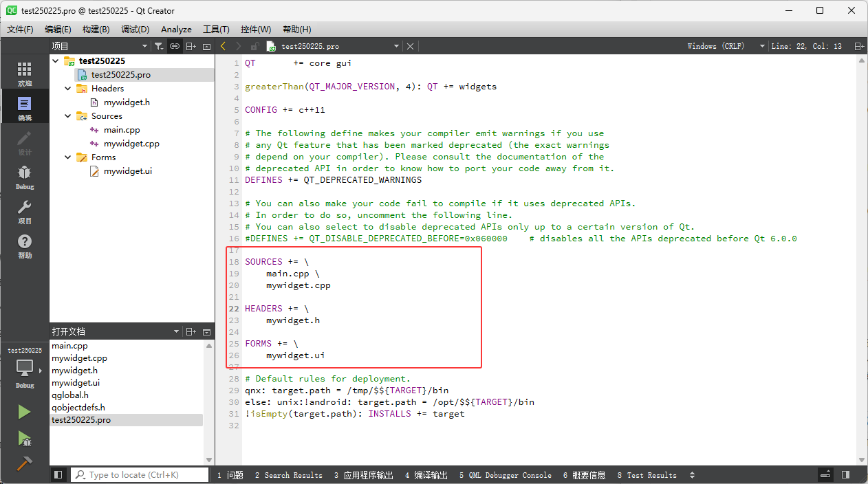868x484 pixels.
Task: Collapse the Sources folder
Action: (x=68, y=116)
